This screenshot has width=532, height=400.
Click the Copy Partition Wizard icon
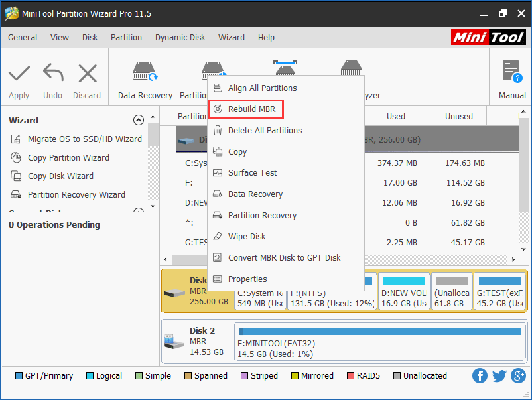[x=16, y=157]
